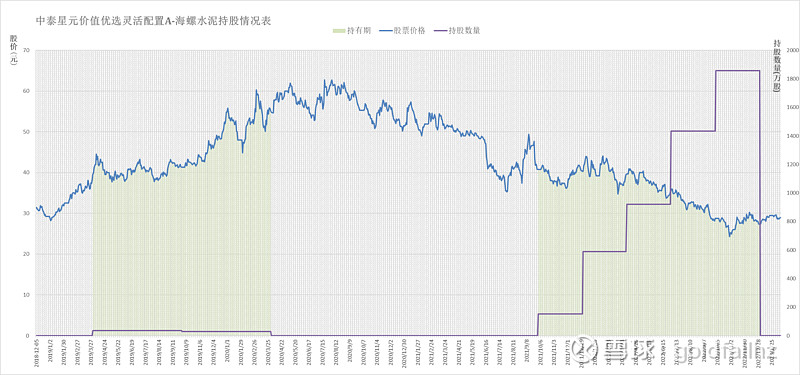Click the right axis value 1000

pos(792,193)
